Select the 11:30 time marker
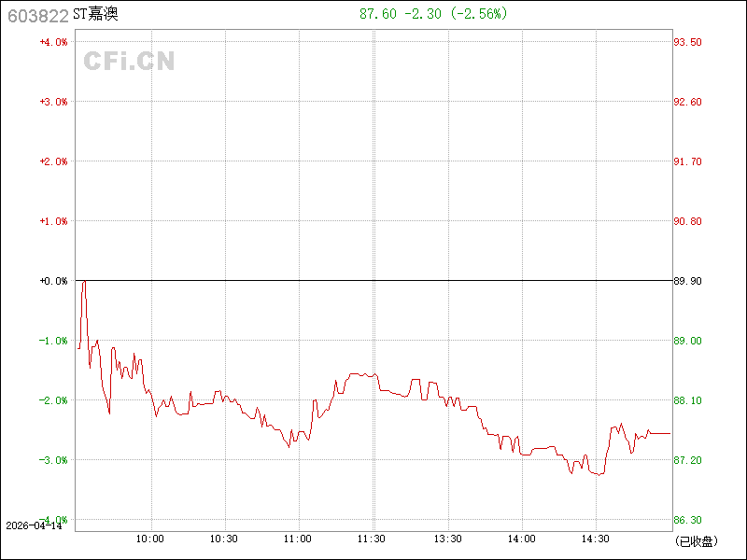The height and width of the screenshot is (560, 747). coord(373,539)
